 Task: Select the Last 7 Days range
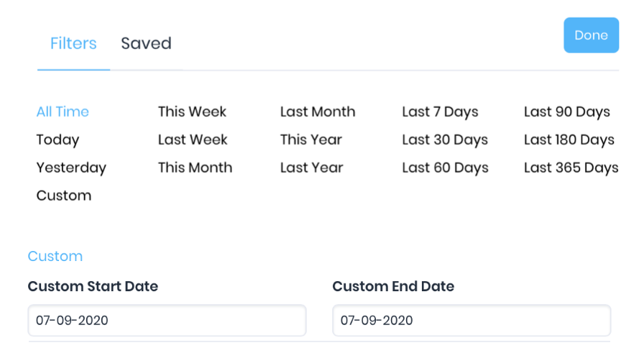point(440,111)
